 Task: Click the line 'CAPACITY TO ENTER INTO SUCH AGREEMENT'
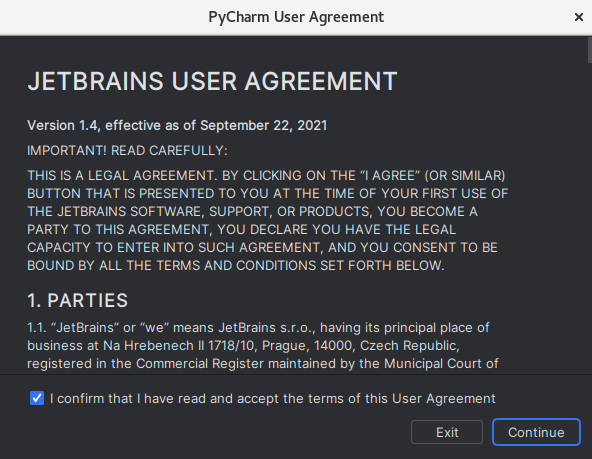coord(262,248)
